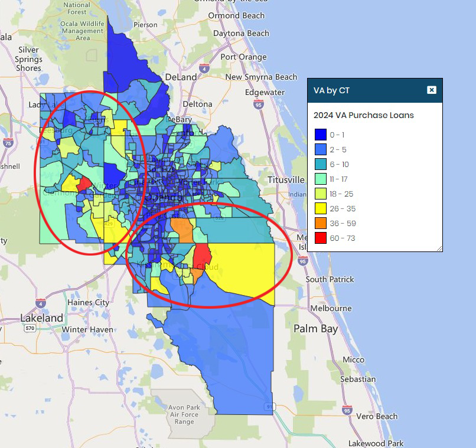
Task: Click the Melbourne map label
Action: pyautogui.click(x=331, y=309)
